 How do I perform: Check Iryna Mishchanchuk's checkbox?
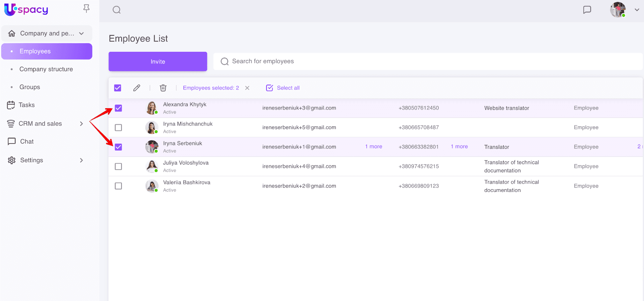click(x=118, y=128)
